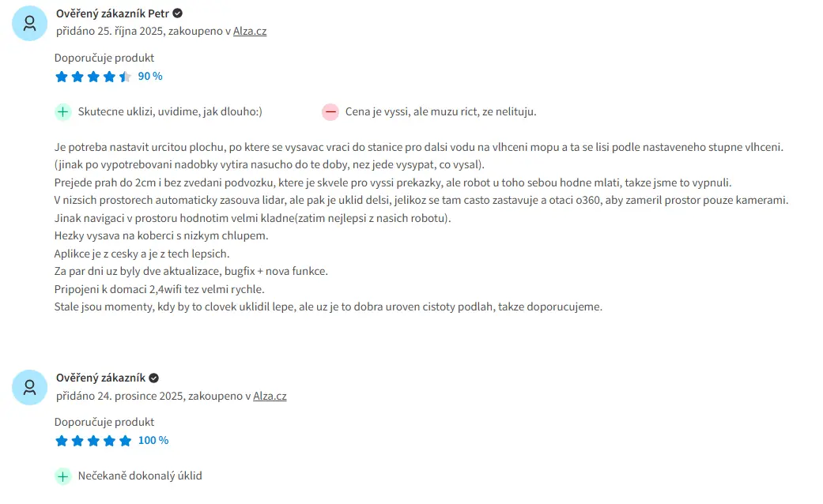Click the Nečekaně dokonalý úklid pro text
The image size is (823, 504).
pos(140,476)
